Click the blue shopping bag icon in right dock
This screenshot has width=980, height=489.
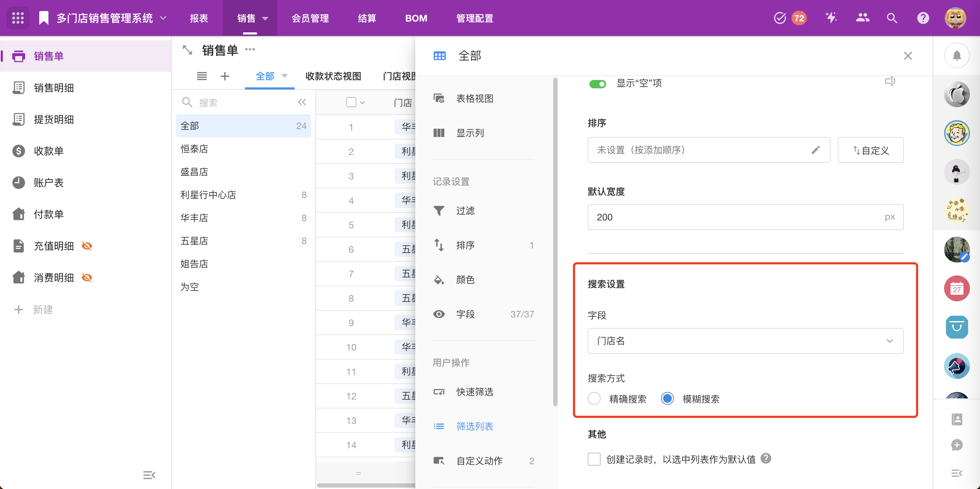956,327
